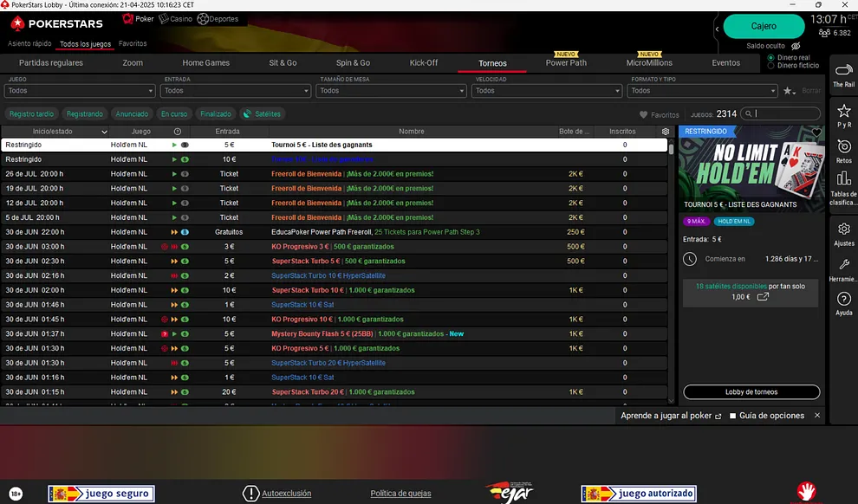Click the tournament search field
The height and width of the screenshot is (504, 858).
pos(785,113)
